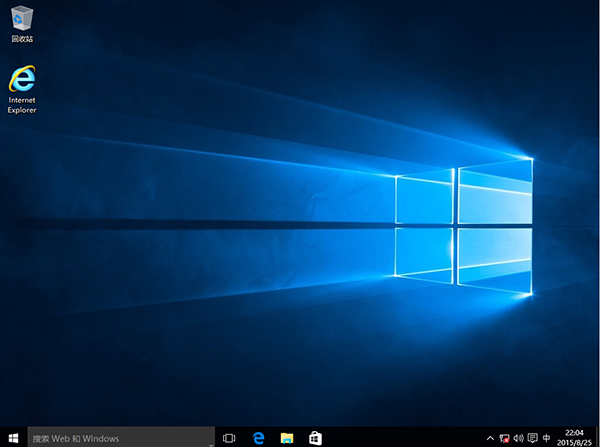Open File Explorer from the taskbar

[x=287, y=438]
